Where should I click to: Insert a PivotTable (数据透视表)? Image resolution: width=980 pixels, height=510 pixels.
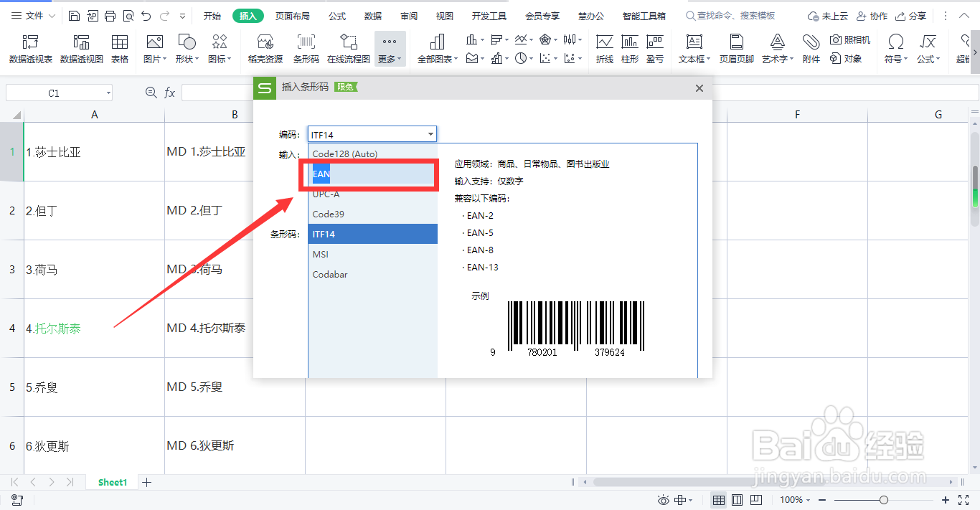coord(31,49)
